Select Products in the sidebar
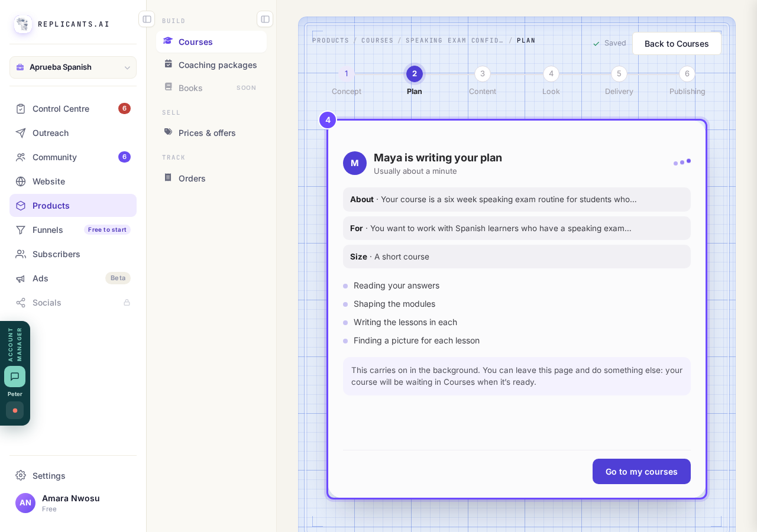Screen dimensions: 757x532 click(x=73, y=206)
